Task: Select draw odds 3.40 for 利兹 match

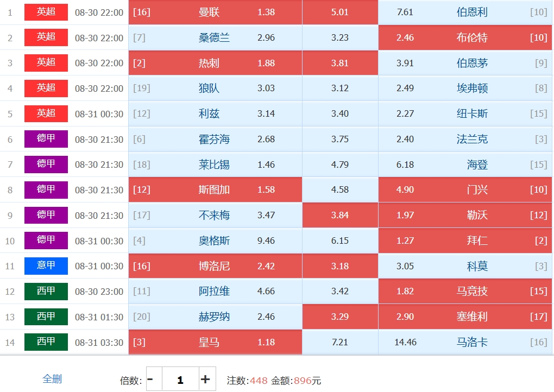Action: [x=340, y=113]
